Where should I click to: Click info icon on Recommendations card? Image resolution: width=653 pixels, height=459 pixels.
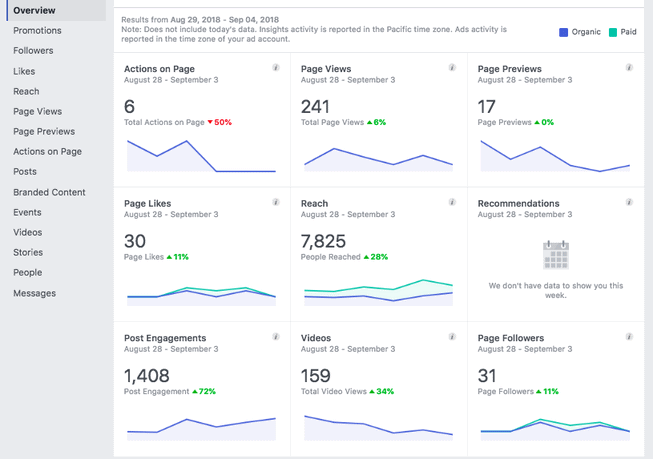[629, 202]
